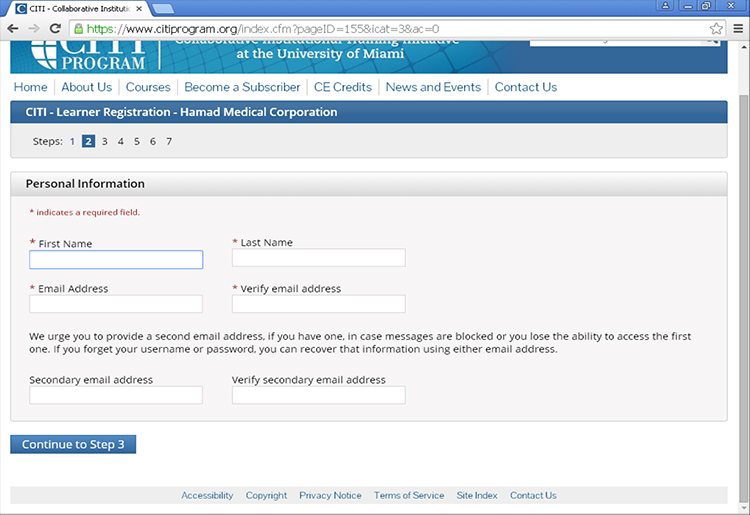Click the Personal Information heading
This screenshot has height=515, width=750.
coord(85,184)
